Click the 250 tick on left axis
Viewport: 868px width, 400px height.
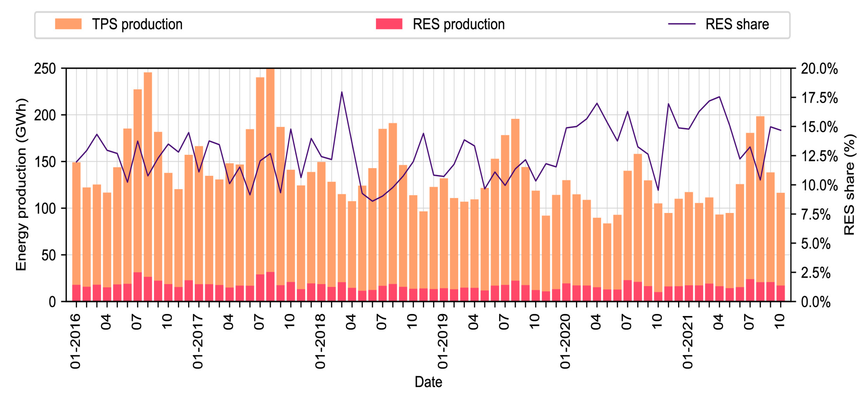[x=45, y=69]
